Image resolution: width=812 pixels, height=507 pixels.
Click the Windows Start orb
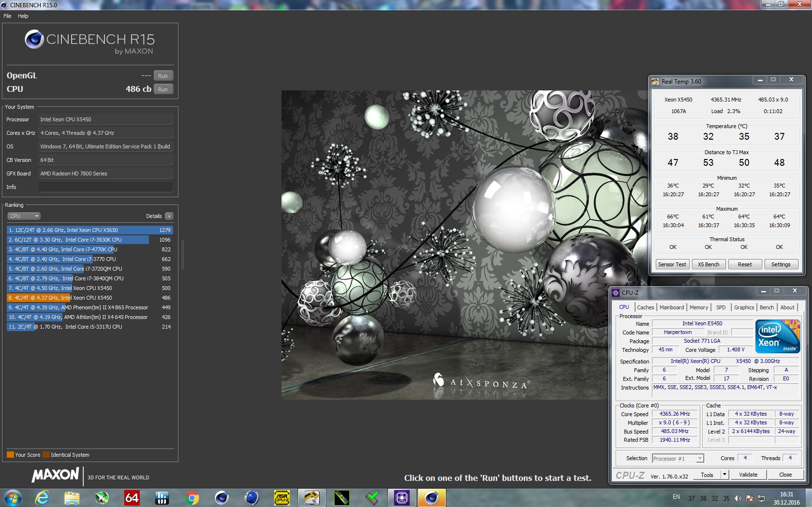click(x=13, y=497)
